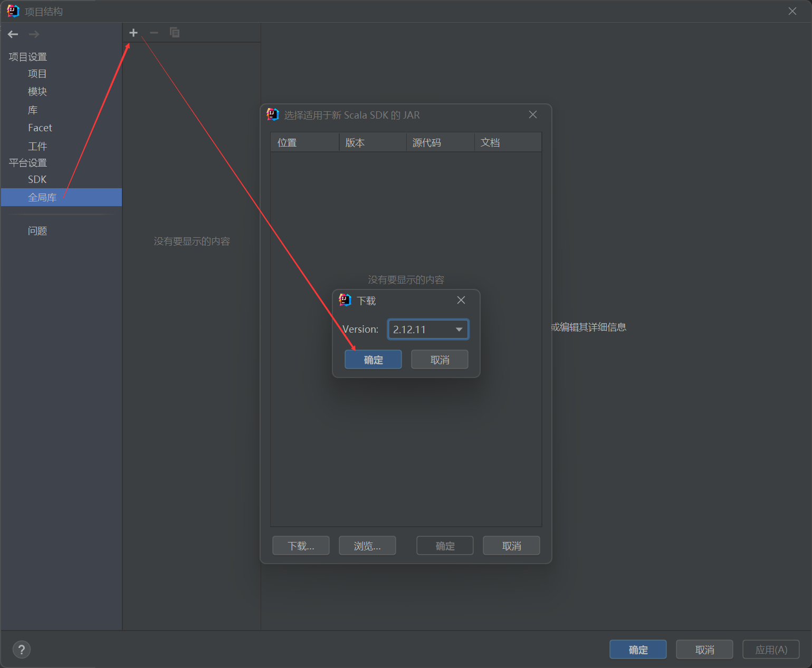Click the 平台设置 section label
This screenshot has height=668, width=812.
click(x=28, y=162)
